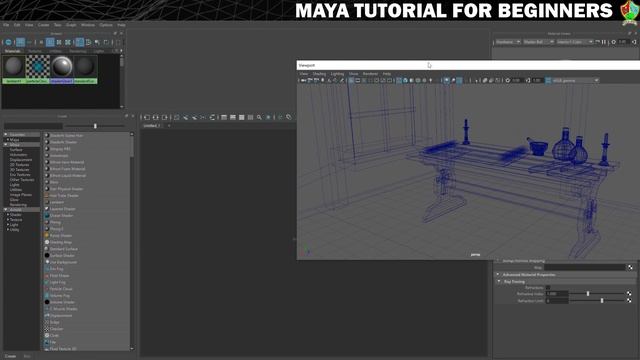Open the Hypershade Options menu
This screenshot has width=640, height=360.
tap(106, 25)
